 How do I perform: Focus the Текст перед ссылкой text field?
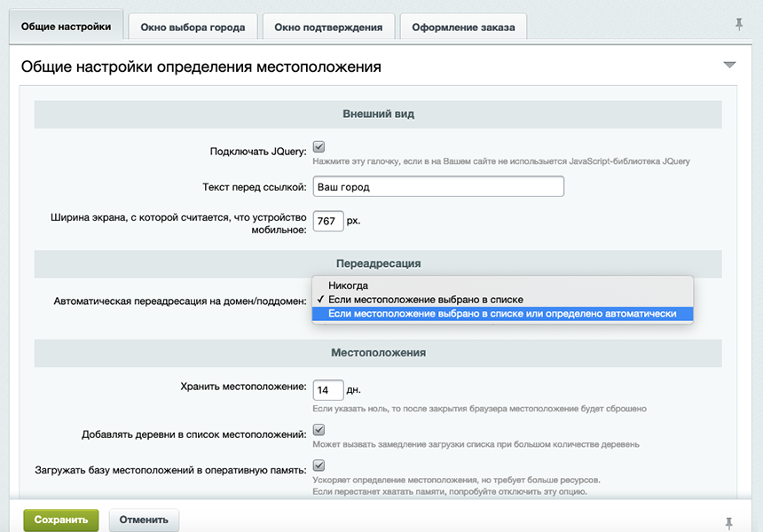click(x=438, y=187)
